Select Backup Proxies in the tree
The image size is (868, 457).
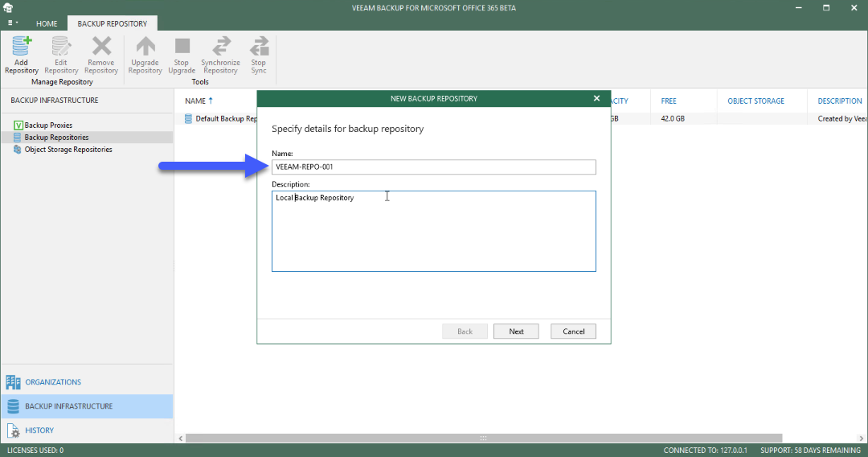coord(48,126)
